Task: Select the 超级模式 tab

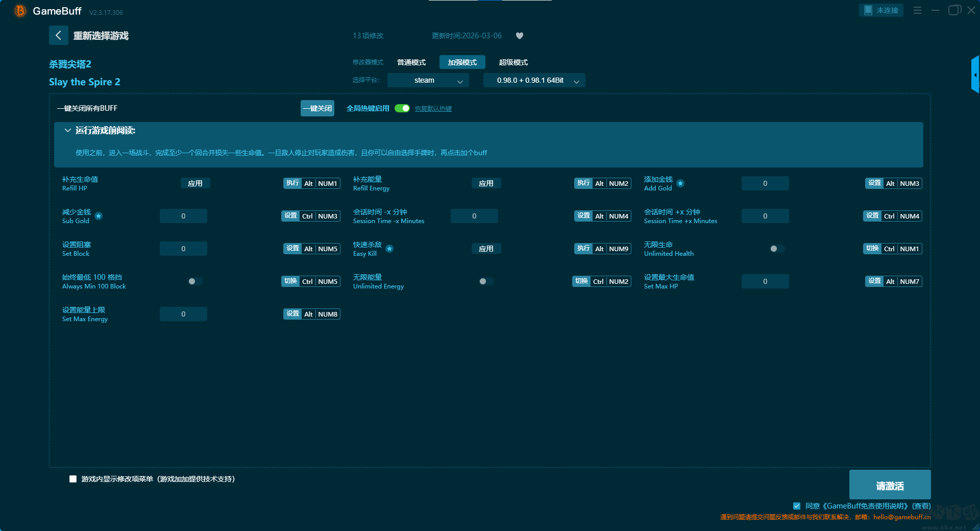Action: (513, 62)
